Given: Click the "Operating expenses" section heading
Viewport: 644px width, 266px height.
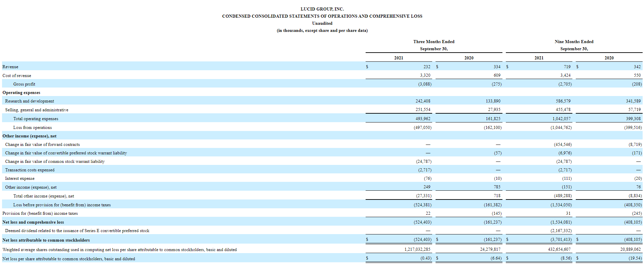Looking at the screenshot, I should point(21,93).
